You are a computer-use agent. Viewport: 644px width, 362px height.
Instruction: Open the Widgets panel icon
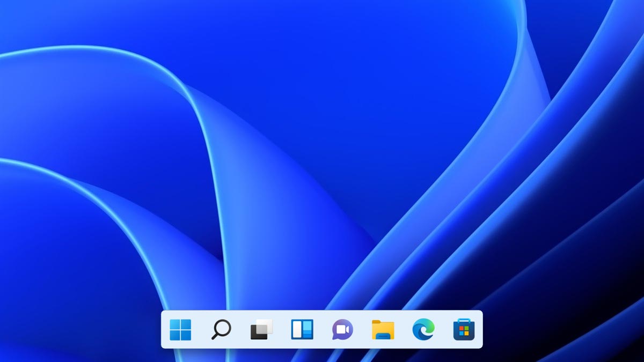[302, 329]
